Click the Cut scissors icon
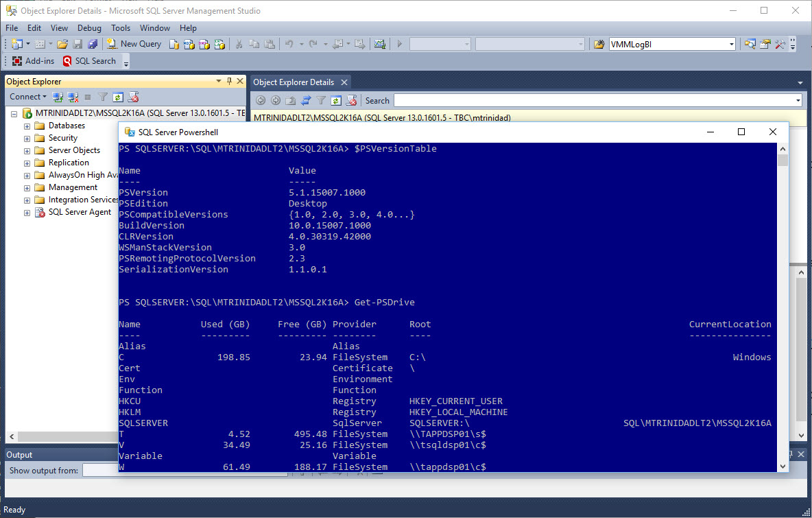This screenshot has width=812, height=518. pyautogui.click(x=239, y=44)
